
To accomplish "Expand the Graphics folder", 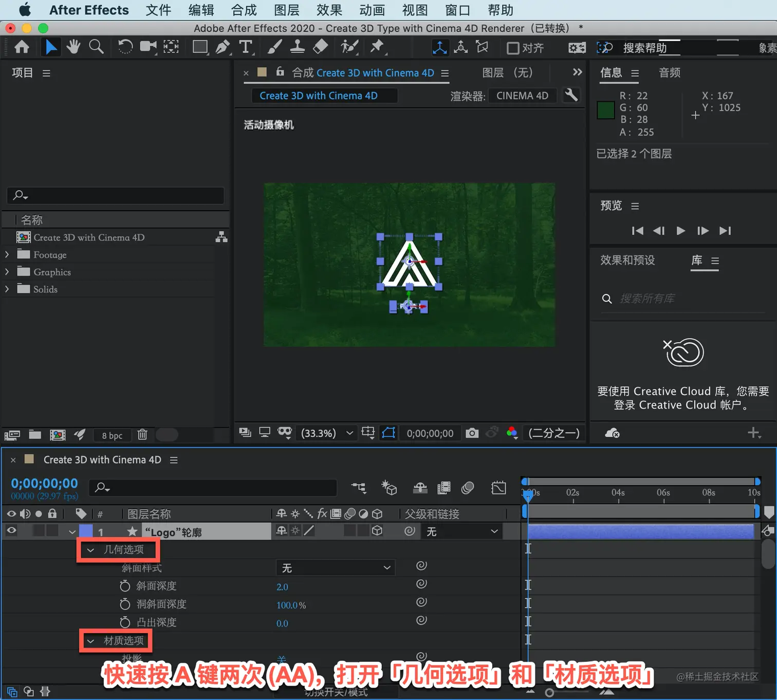I will click(7, 271).
